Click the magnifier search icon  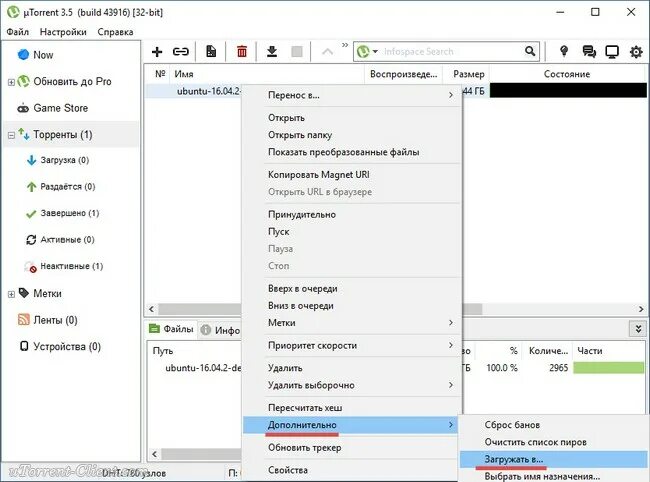[530, 51]
